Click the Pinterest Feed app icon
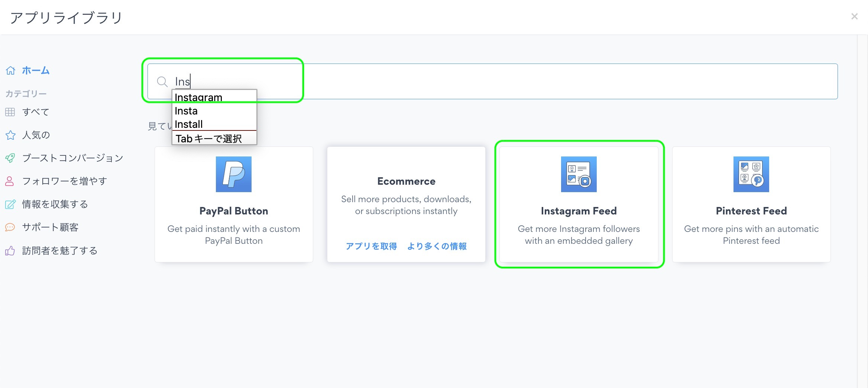This screenshot has height=388, width=868. [x=751, y=174]
